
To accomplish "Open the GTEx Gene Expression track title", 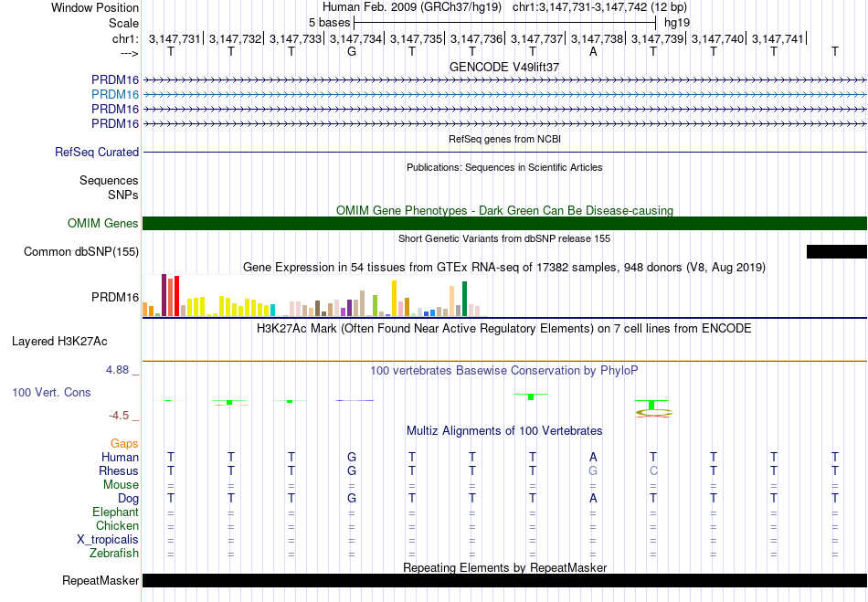I will pos(504,268).
